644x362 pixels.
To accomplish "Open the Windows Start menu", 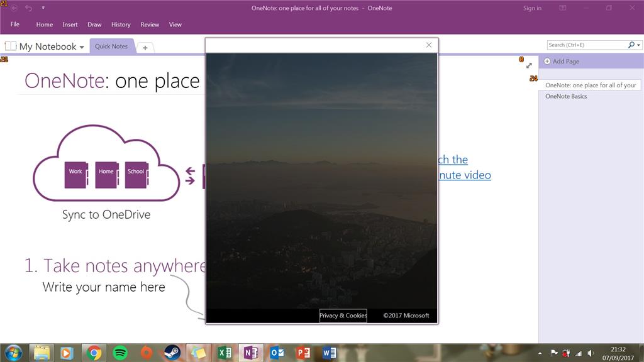I will point(13,353).
